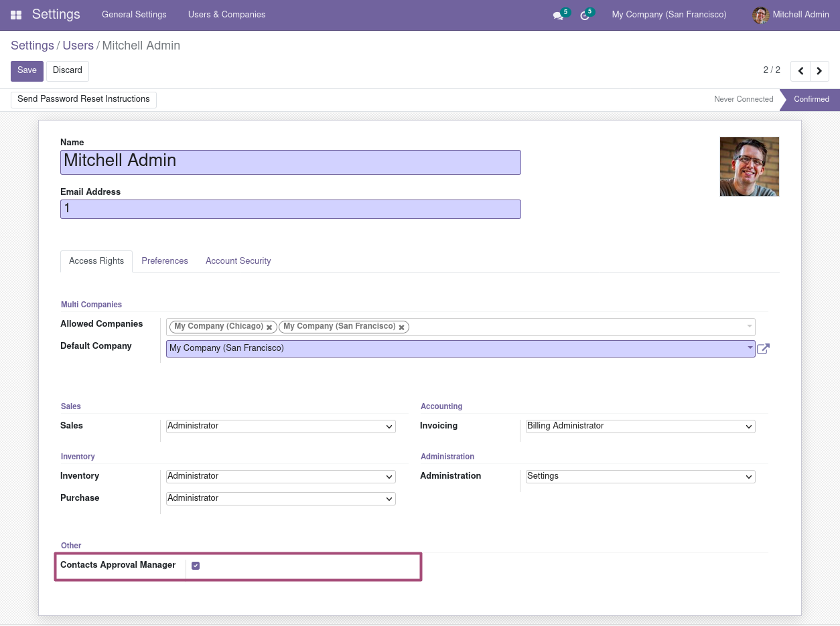Image resolution: width=840 pixels, height=626 pixels.
Task: Click the user profile photo
Action: 749,167
